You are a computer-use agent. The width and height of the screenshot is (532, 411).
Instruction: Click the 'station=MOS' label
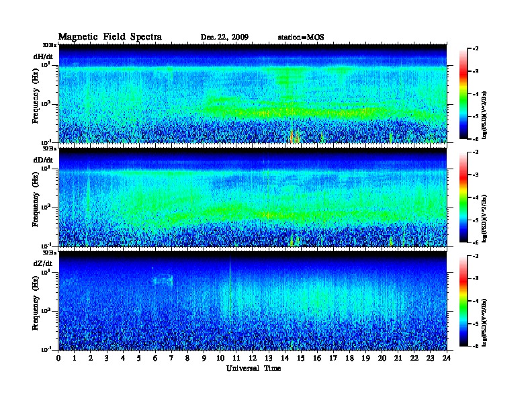(x=301, y=38)
